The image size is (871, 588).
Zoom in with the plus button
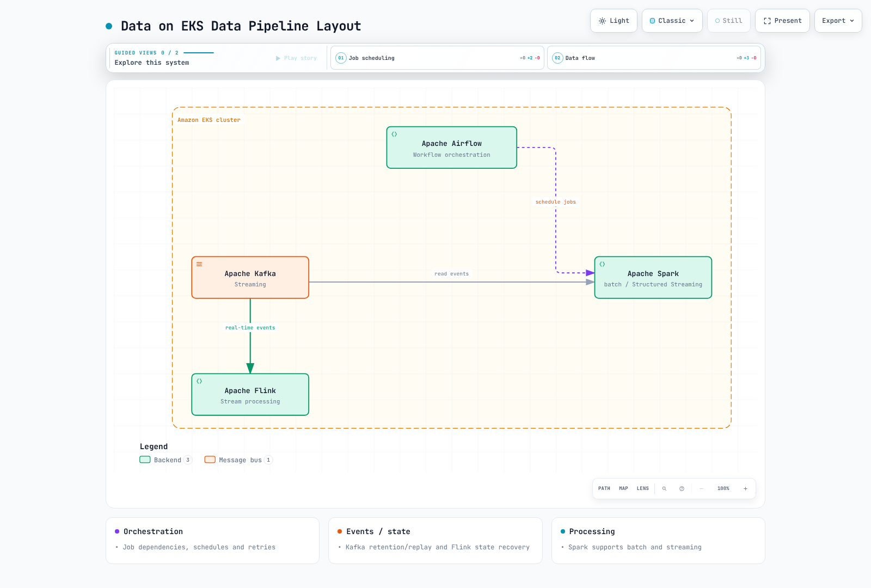(745, 489)
